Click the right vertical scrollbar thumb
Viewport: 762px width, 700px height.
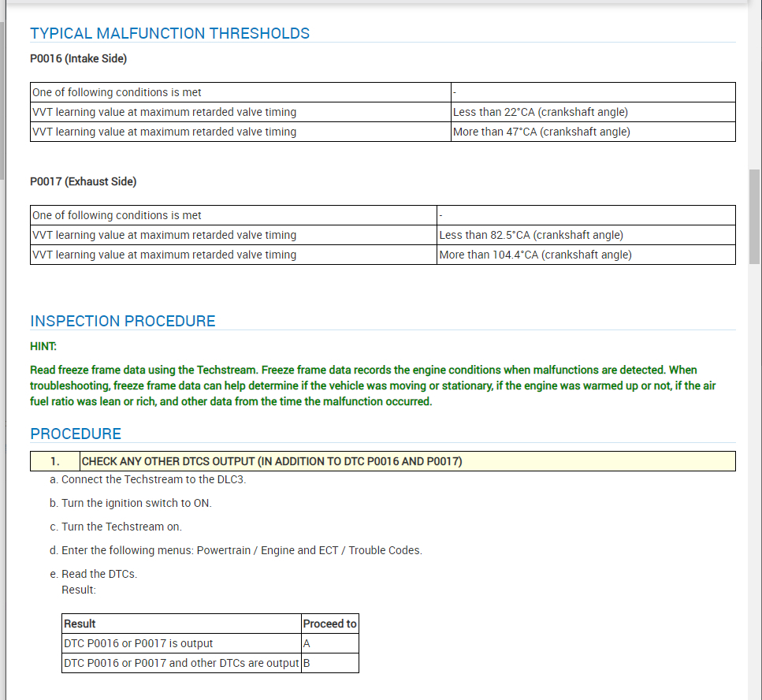click(754, 216)
